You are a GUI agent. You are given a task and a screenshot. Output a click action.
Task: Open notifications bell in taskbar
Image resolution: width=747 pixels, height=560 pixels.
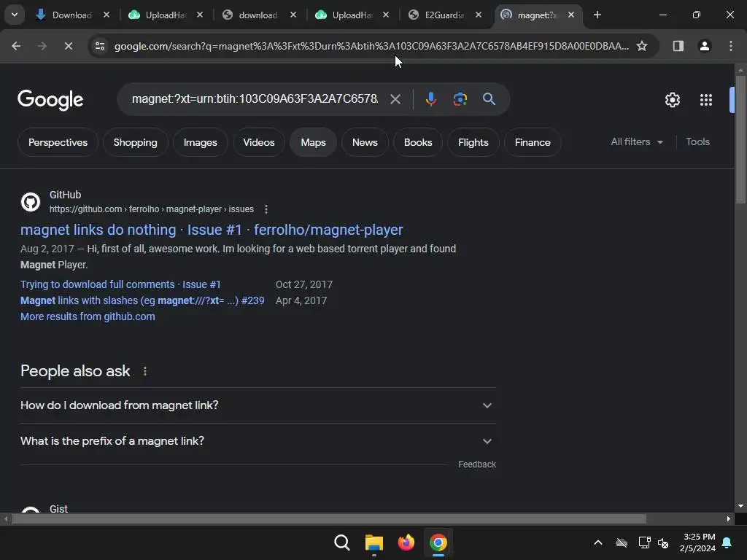[727, 542]
